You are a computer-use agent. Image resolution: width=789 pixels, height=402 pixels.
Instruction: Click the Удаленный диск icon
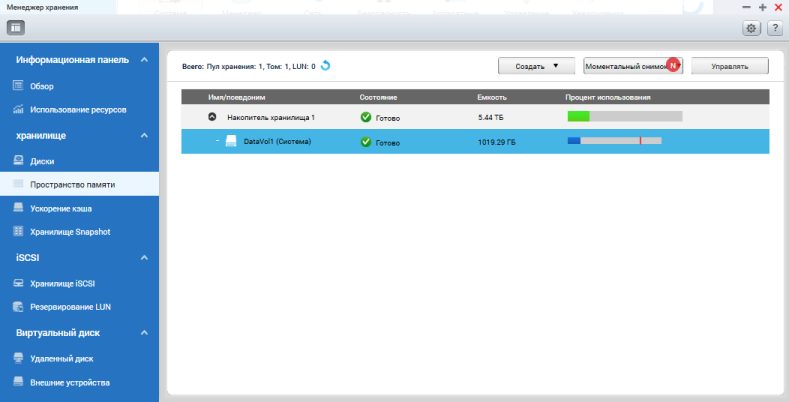pos(18,358)
